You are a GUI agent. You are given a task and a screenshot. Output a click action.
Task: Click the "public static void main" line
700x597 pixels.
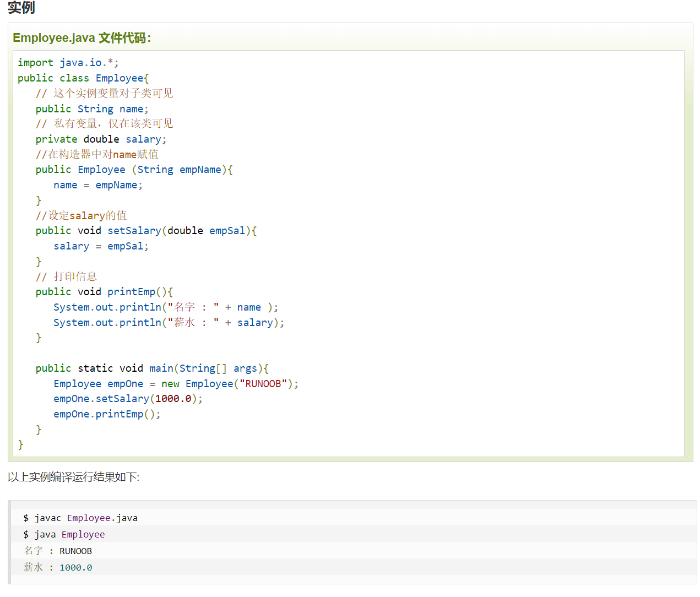152,368
